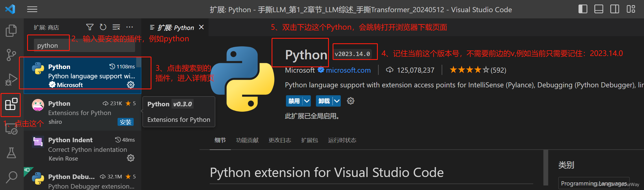Toggle the primary side bar layout
The image size is (644, 190).
[583, 9]
